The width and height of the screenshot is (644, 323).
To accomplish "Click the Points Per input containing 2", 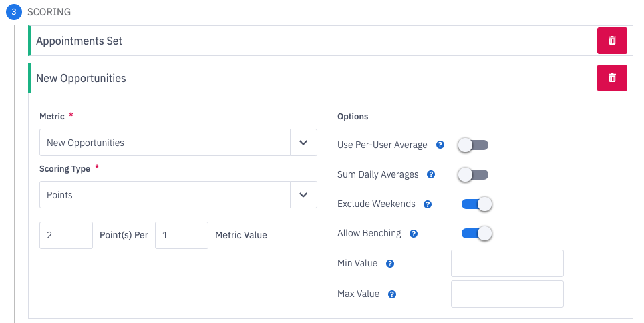I will point(66,235).
